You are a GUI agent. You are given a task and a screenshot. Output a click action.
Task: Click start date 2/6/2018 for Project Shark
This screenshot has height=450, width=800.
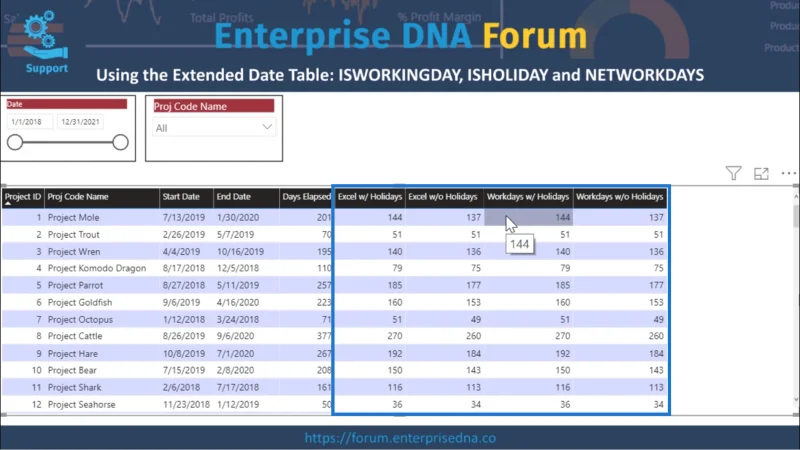(181, 388)
